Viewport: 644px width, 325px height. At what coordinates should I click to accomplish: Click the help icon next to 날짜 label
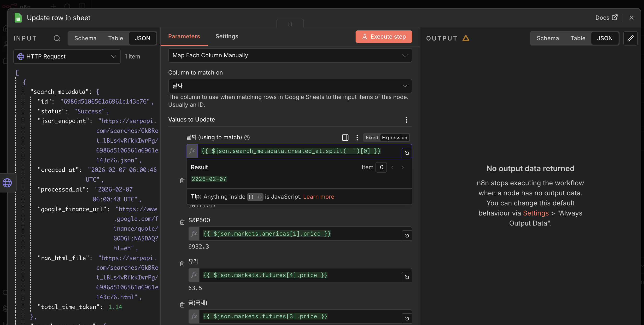[247, 138]
